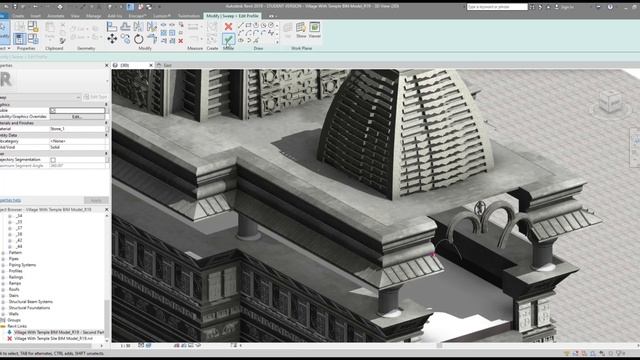640x360 pixels.
Task: Select Structural Beam Systems in browser
Action: (31, 302)
